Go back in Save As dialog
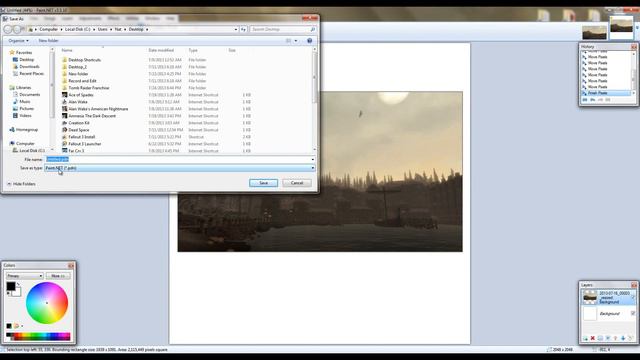 pyautogui.click(x=8, y=29)
